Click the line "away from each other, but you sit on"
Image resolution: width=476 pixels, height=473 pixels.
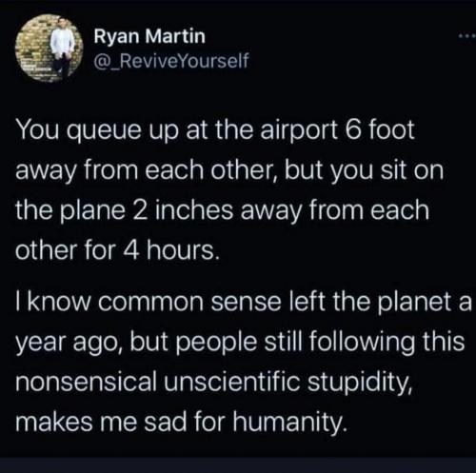229,170
